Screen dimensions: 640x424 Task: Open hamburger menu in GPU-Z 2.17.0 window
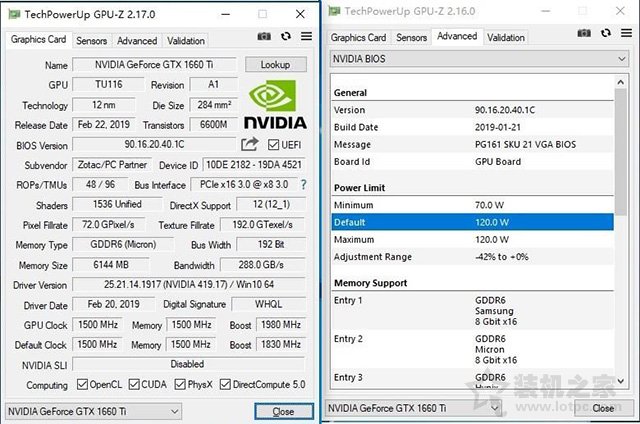[307, 36]
